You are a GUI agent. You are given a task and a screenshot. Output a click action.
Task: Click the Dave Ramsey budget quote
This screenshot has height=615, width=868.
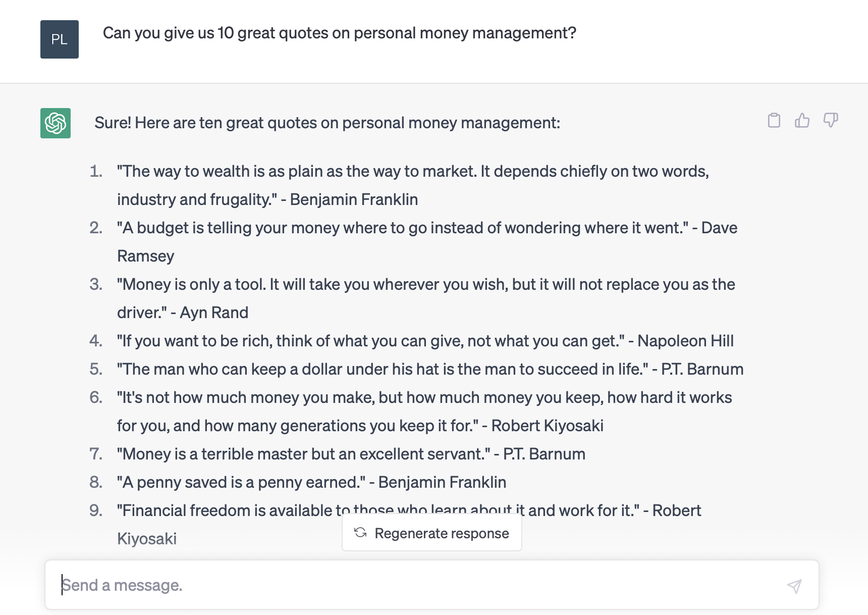427,242
